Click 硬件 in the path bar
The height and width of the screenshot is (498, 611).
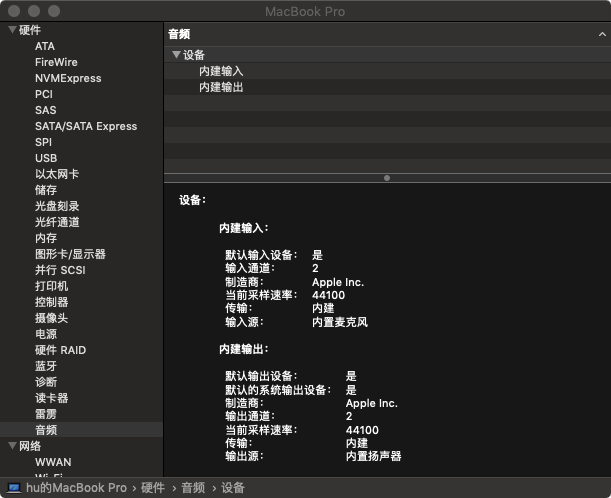(x=153, y=487)
